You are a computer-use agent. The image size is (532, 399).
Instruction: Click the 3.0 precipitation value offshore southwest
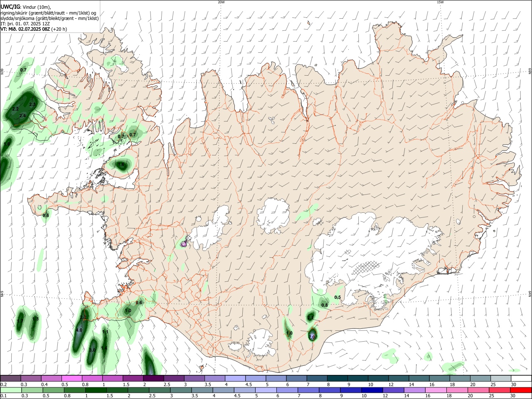tap(92, 350)
